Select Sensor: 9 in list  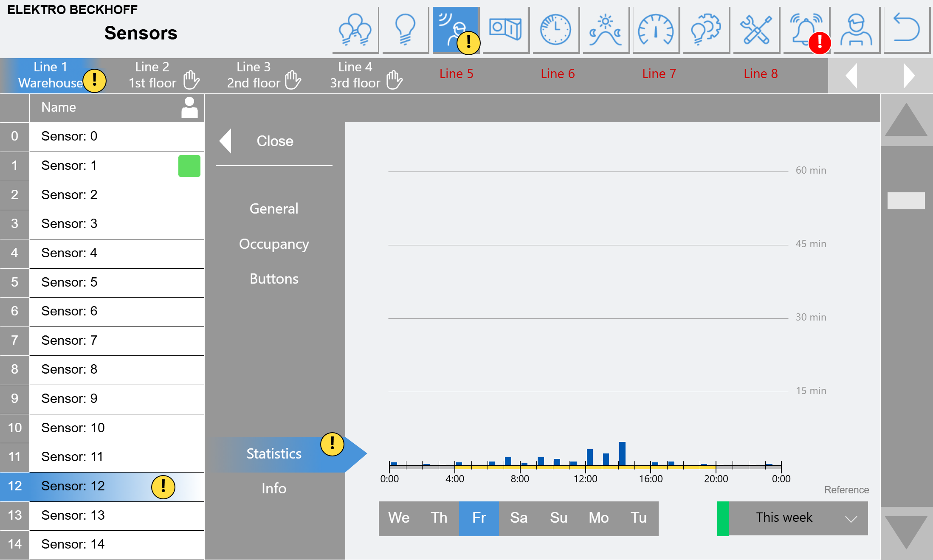tap(102, 399)
